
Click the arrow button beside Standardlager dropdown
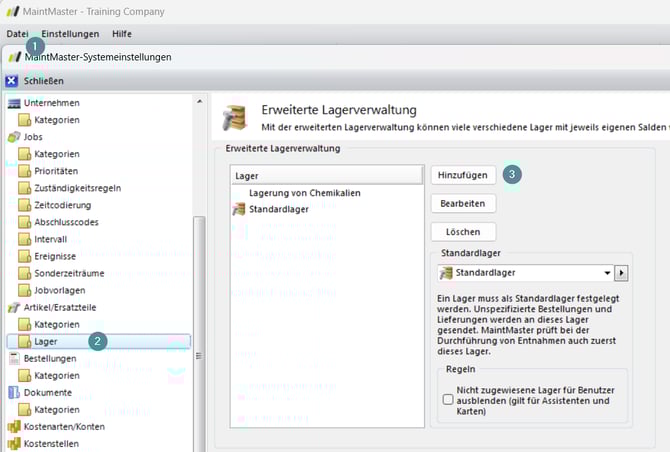pyautogui.click(x=621, y=273)
